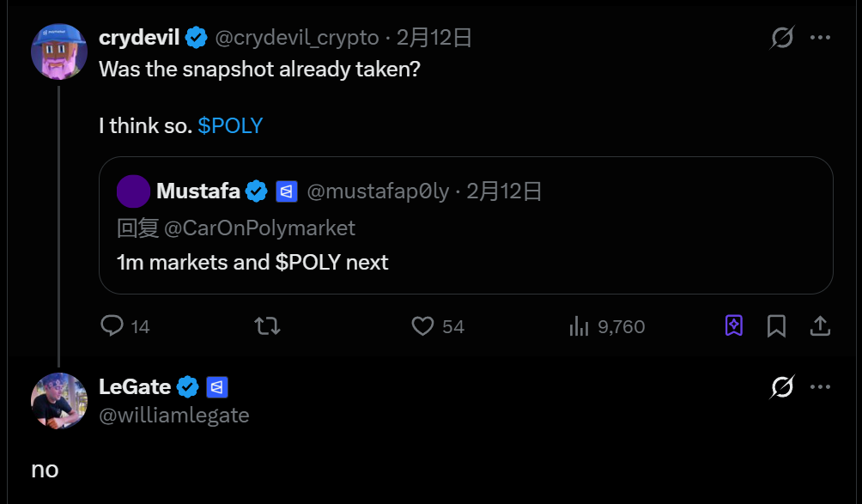
Task: Open more options for crydevil's tweet
Action: click(821, 38)
